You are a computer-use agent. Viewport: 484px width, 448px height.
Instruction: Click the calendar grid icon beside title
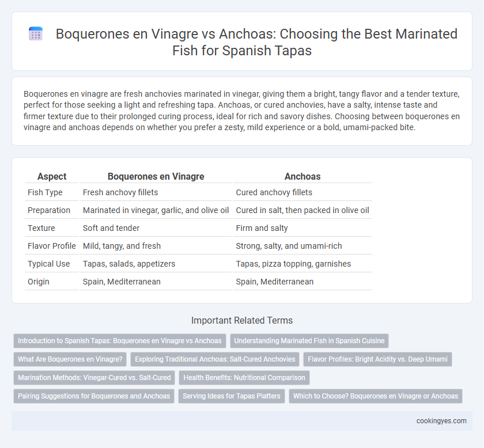coord(36,33)
